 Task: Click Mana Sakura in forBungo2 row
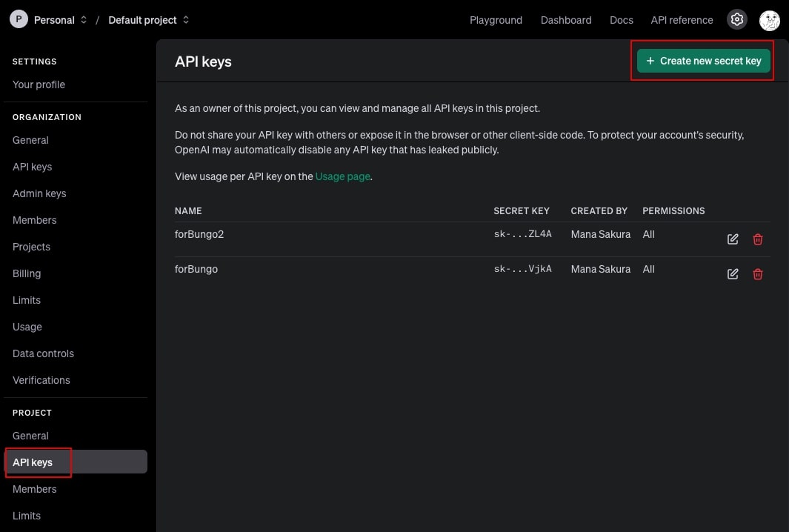point(600,235)
